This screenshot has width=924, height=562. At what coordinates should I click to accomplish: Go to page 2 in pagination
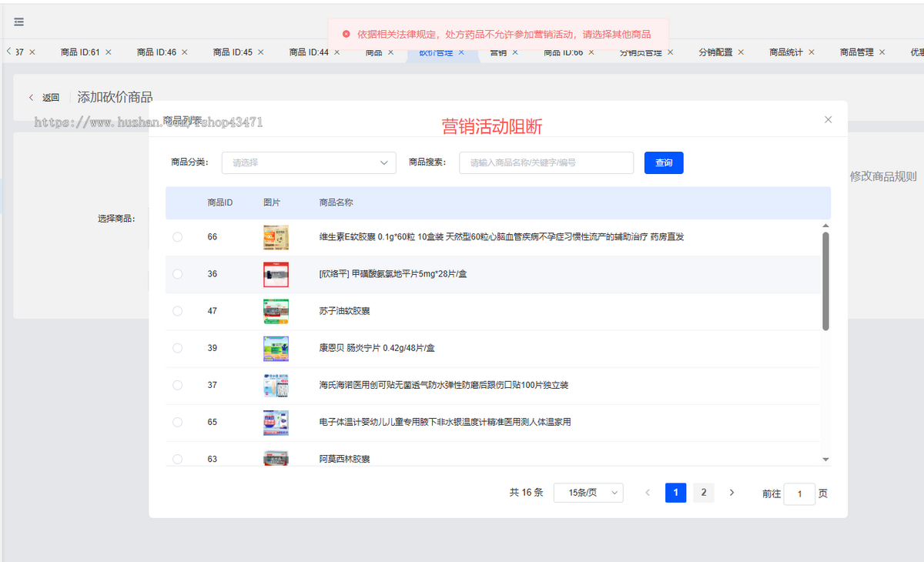[704, 493]
